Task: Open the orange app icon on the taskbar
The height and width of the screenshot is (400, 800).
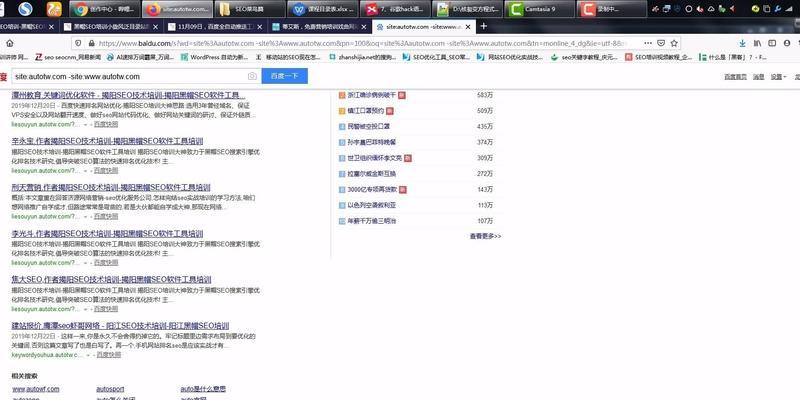Action: click(54, 9)
